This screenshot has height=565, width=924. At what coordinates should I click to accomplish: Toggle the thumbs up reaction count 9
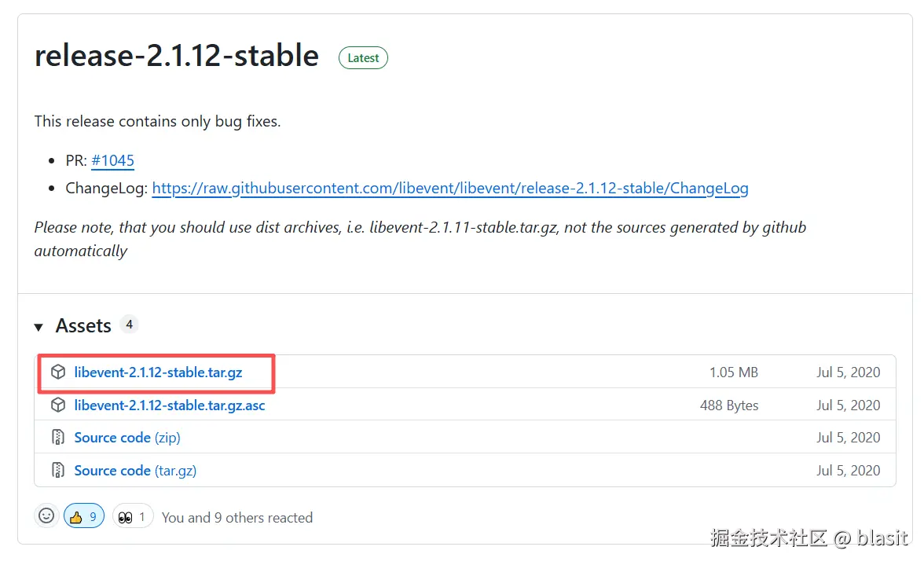93,516
